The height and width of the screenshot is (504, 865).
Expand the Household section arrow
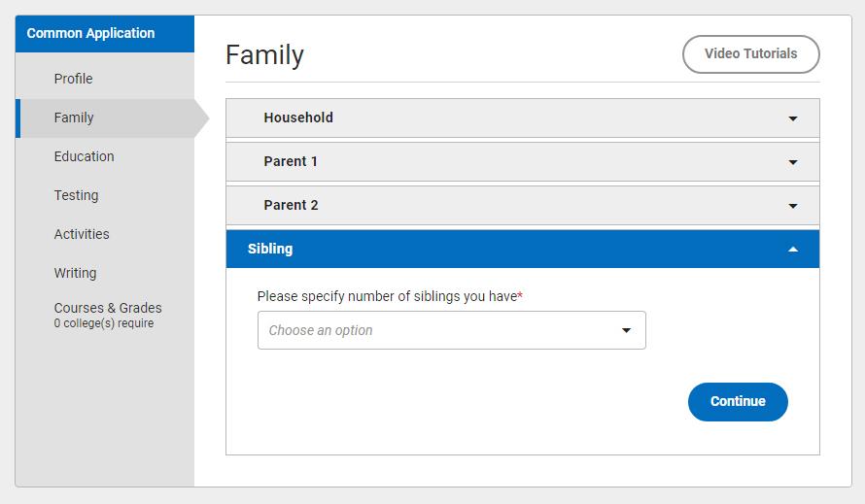coord(793,118)
